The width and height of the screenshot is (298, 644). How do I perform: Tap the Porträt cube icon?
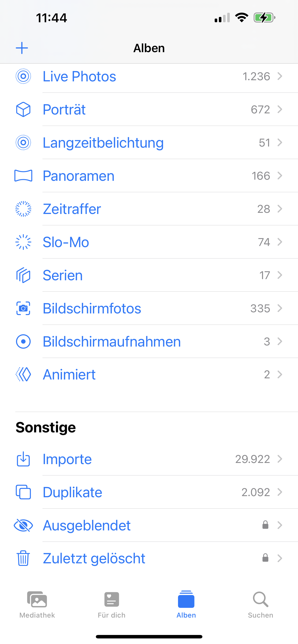pyautogui.click(x=23, y=109)
